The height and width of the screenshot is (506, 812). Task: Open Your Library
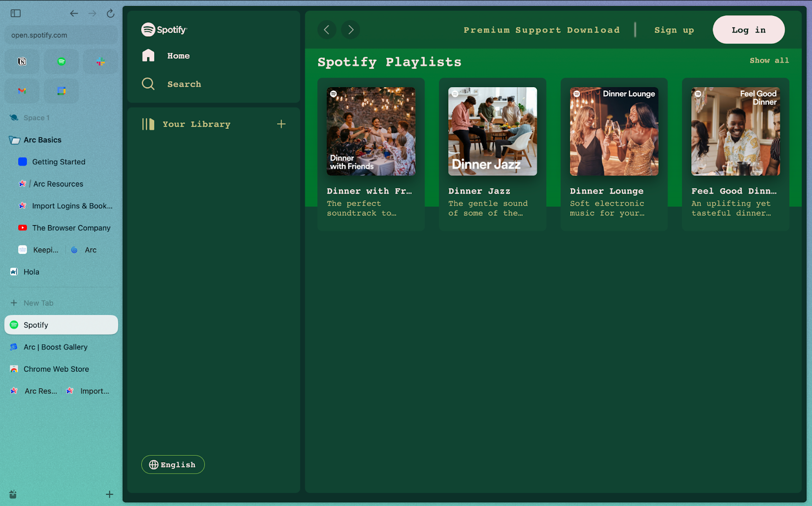click(196, 124)
